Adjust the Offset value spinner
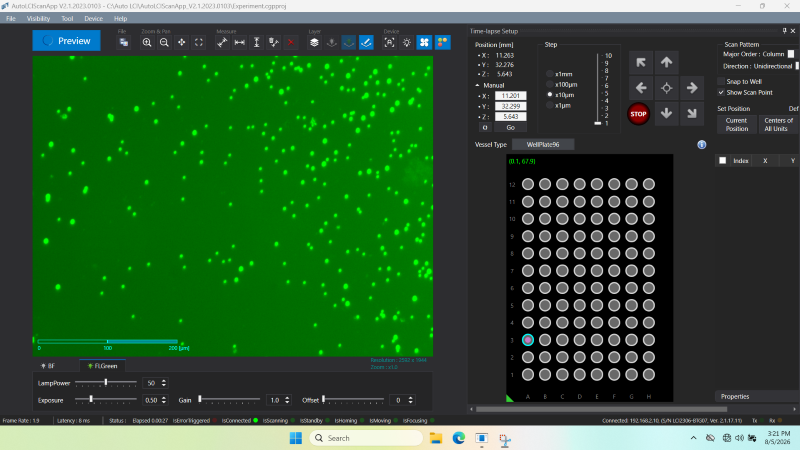This screenshot has width=800, height=450. 410,400
